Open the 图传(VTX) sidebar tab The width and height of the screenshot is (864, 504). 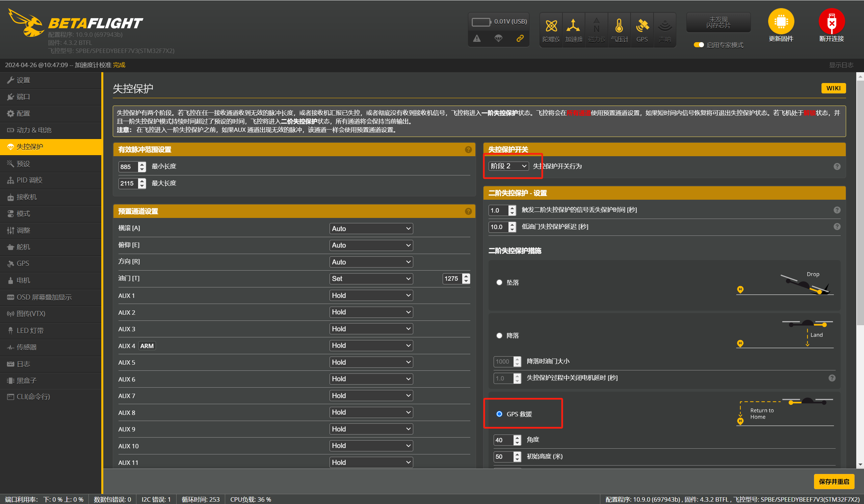pyautogui.click(x=51, y=313)
